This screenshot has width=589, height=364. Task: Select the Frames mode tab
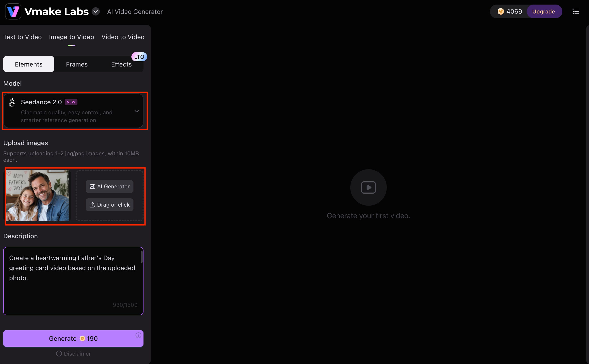(x=77, y=64)
